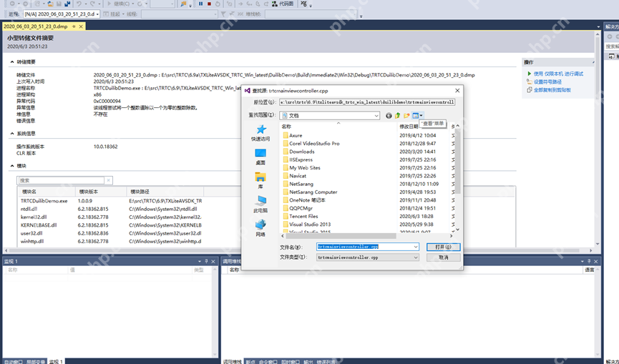Click the restart debugging icon
This screenshot has height=364, width=619.
218,4
